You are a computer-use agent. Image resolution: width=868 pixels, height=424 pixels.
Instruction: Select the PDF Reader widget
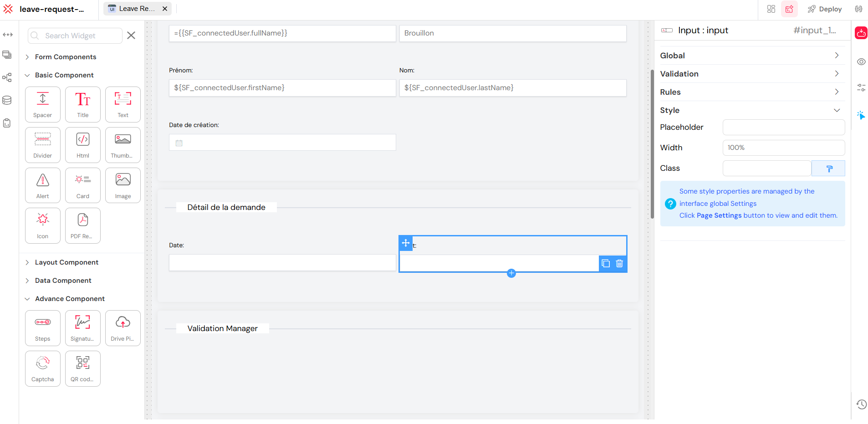point(82,225)
